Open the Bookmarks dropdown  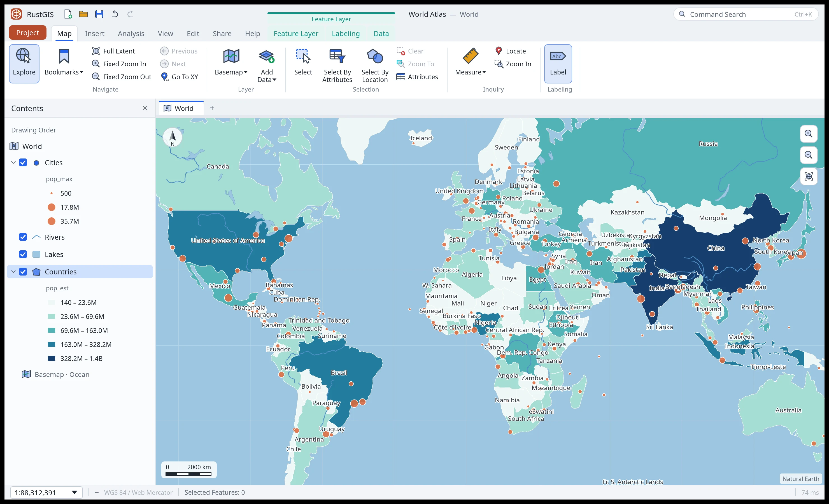(x=64, y=64)
